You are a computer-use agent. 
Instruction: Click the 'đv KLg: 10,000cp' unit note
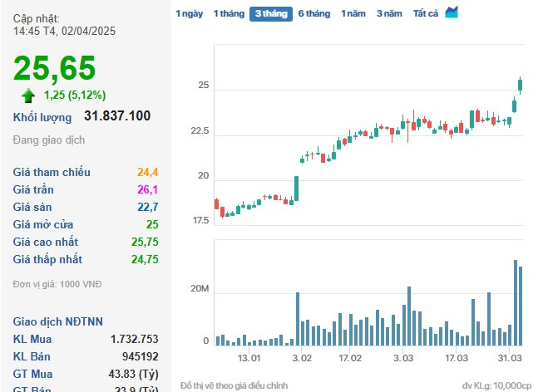(496, 385)
